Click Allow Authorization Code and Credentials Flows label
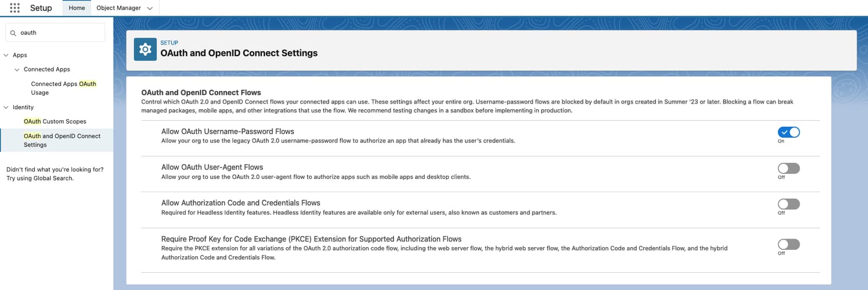Viewport: 868px width, 290px height. coord(241,203)
